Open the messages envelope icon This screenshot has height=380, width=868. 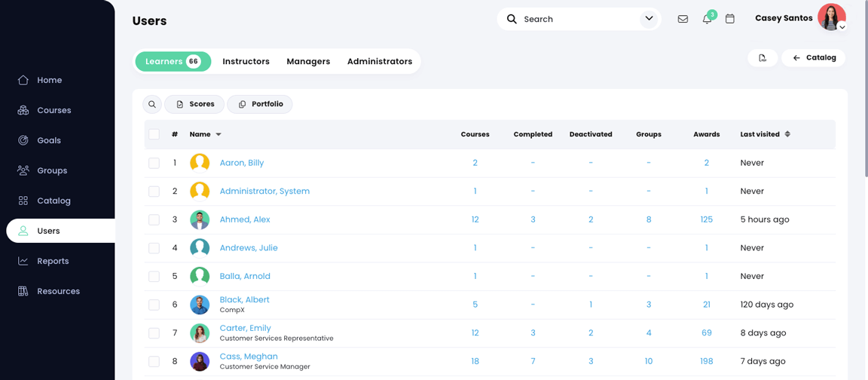(683, 19)
